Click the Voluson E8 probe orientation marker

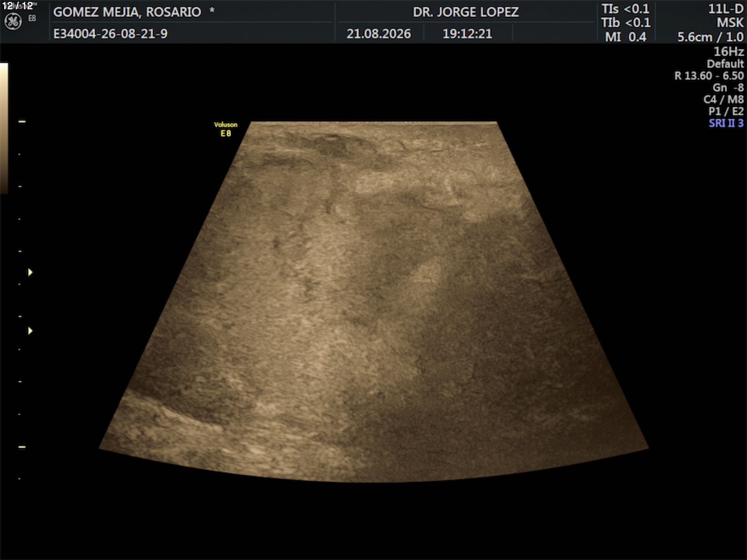pyautogui.click(x=226, y=129)
